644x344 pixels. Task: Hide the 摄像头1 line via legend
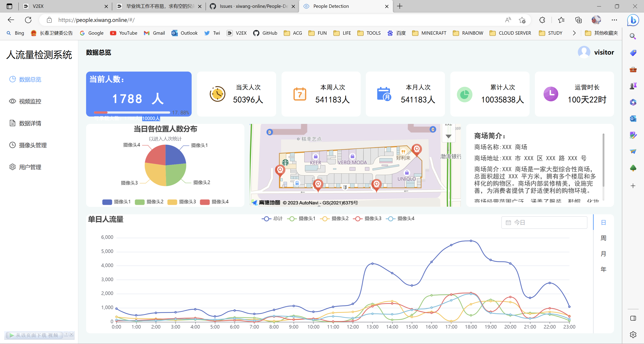pos(301,219)
